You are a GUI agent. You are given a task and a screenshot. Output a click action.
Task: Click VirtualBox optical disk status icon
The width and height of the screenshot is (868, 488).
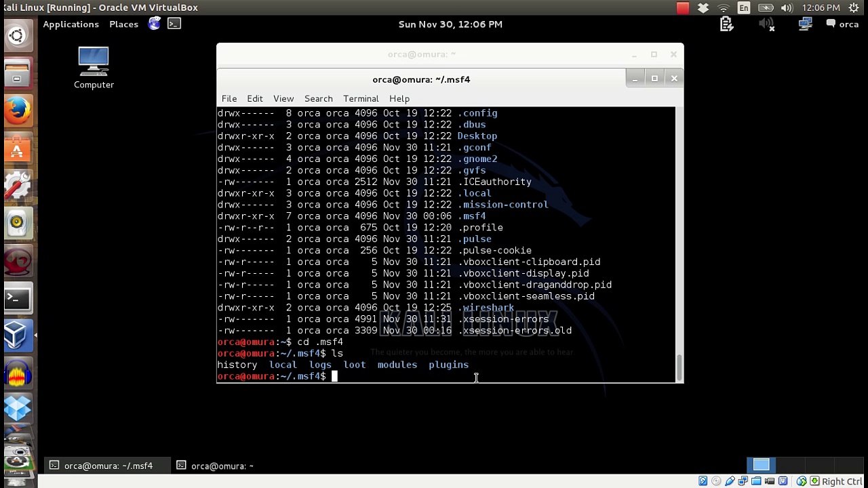click(716, 481)
